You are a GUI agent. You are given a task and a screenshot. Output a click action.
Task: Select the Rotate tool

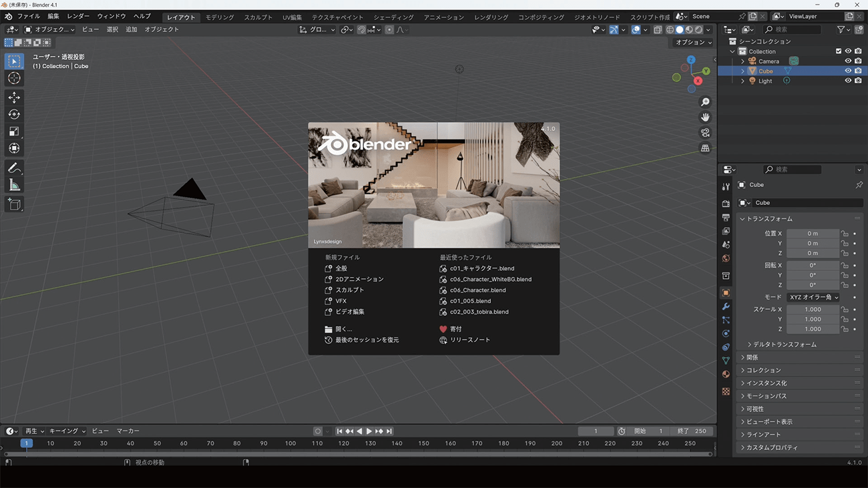pos(14,114)
